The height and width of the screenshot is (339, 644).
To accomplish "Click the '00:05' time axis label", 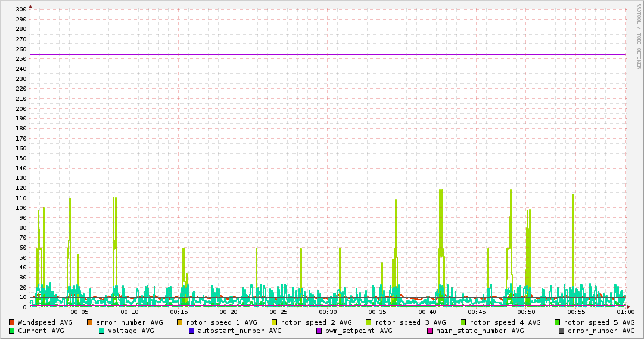I will coord(79,312).
